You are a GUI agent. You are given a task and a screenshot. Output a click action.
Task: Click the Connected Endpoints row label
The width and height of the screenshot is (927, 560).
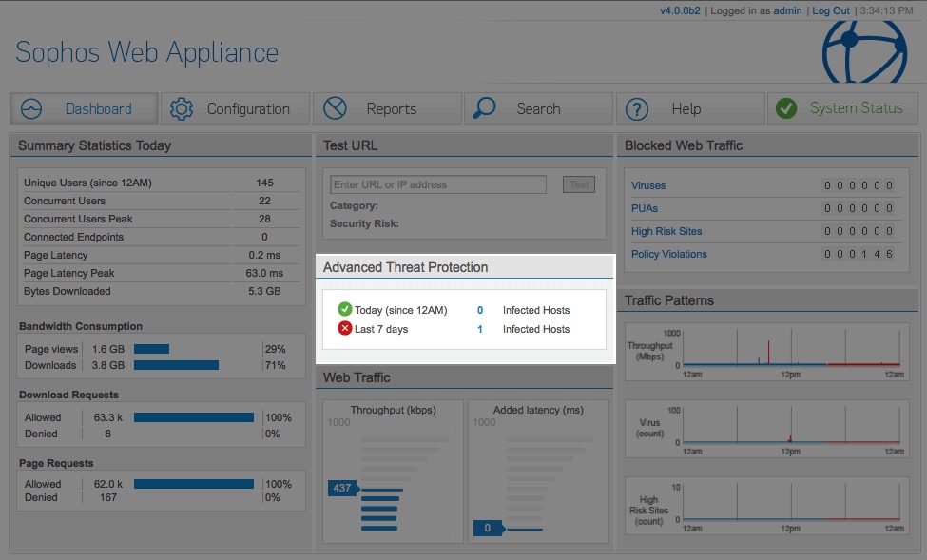(73, 237)
